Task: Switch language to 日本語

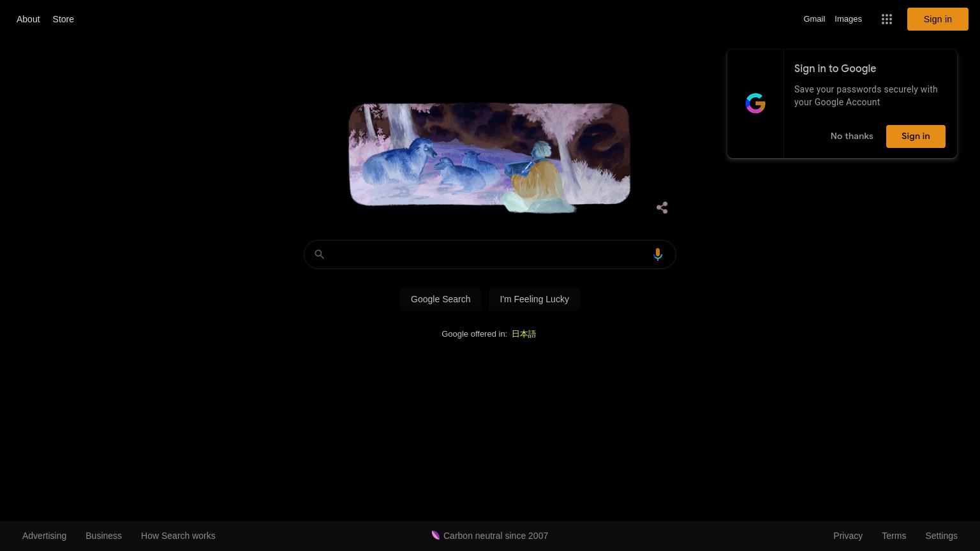Action: click(524, 334)
